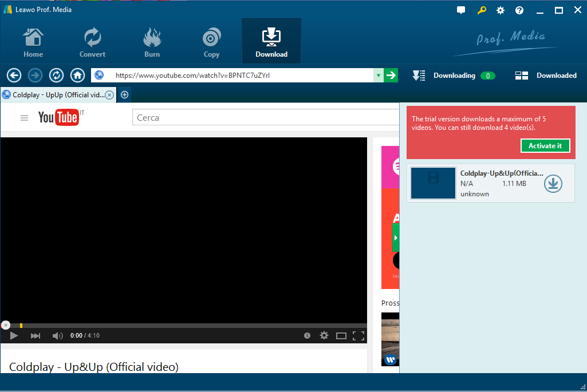
Task: Go to the browser home page
Action: tap(77, 76)
